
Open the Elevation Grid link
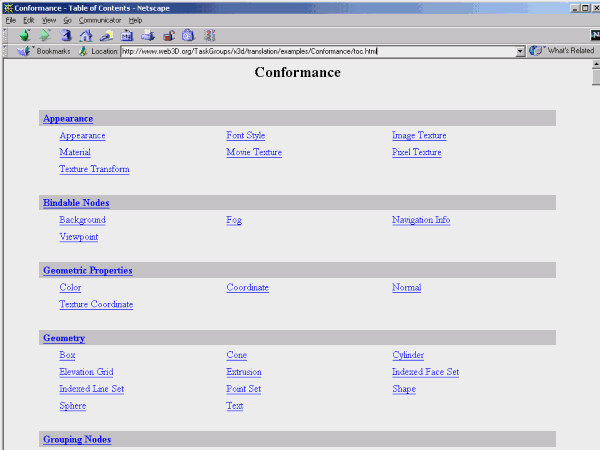tap(91, 372)
